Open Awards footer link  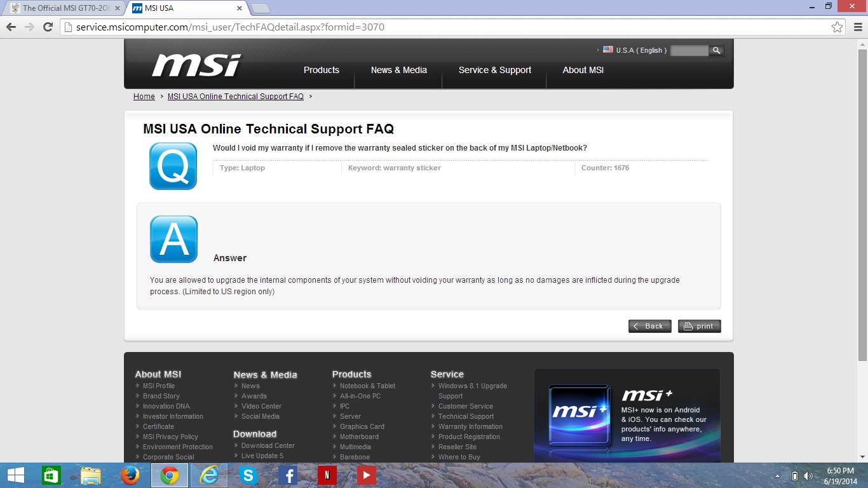(254, 396)
